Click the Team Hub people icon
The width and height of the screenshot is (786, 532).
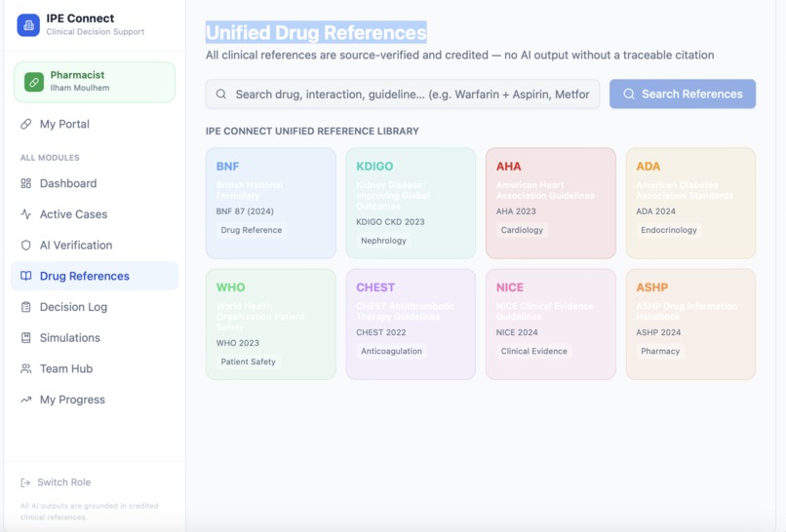[25, 368]
